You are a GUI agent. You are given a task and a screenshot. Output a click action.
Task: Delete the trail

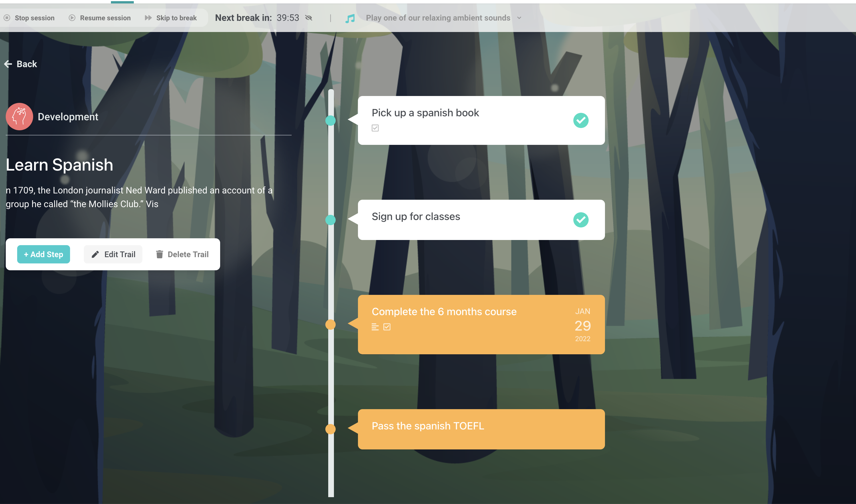[182, 254]
